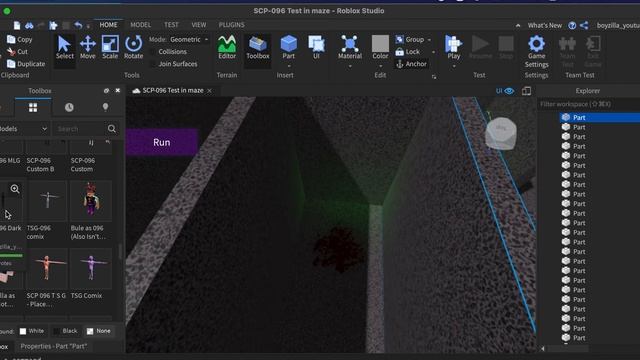Click the Anchor button

tap(411, 64)
